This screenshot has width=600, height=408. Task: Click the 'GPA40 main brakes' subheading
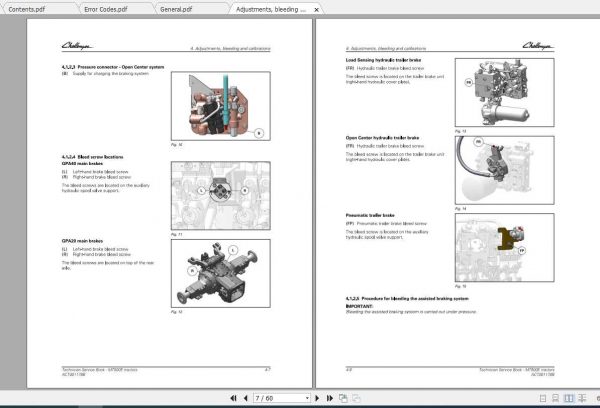click(82, 163)
